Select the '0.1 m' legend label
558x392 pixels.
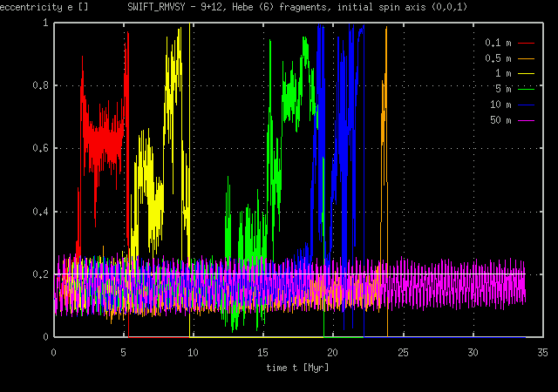coord(498,43)
